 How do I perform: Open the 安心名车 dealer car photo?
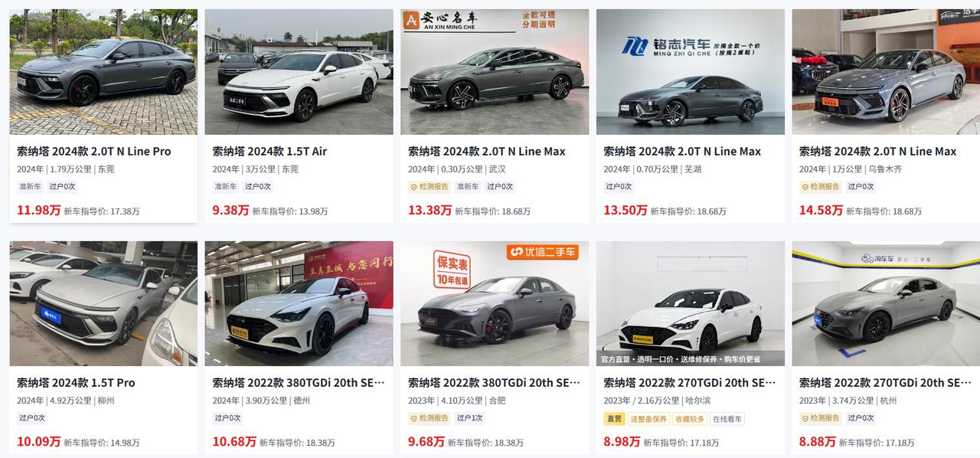(x=495, y=72)
